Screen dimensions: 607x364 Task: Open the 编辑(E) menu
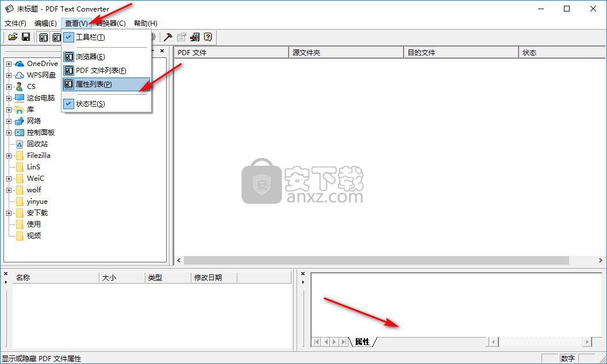[45, 23]
